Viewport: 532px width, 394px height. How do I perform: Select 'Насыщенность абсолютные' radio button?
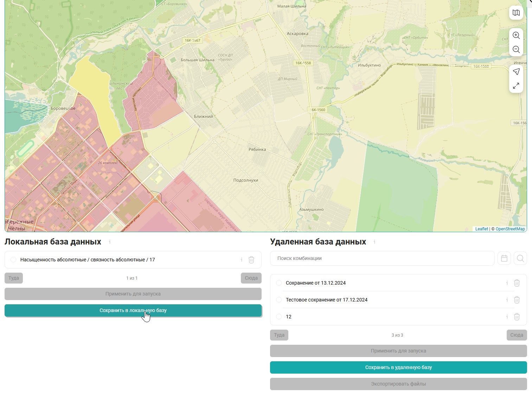pos(13,260)
